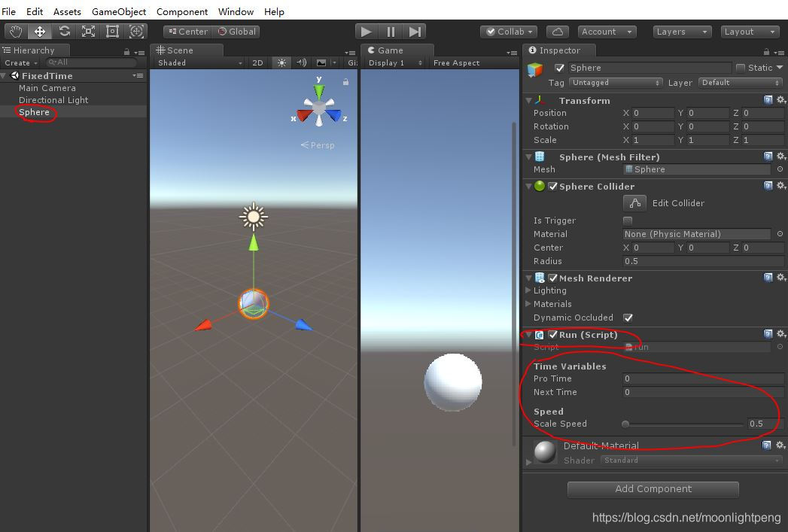Lock the scene gizmo rotation

coord(345,81)
